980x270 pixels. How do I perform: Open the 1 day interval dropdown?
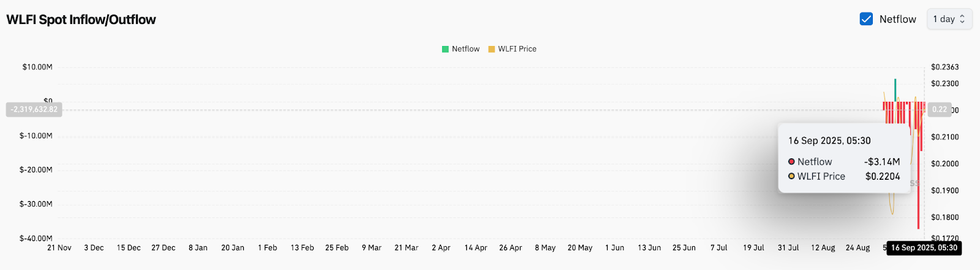(949, 19)
